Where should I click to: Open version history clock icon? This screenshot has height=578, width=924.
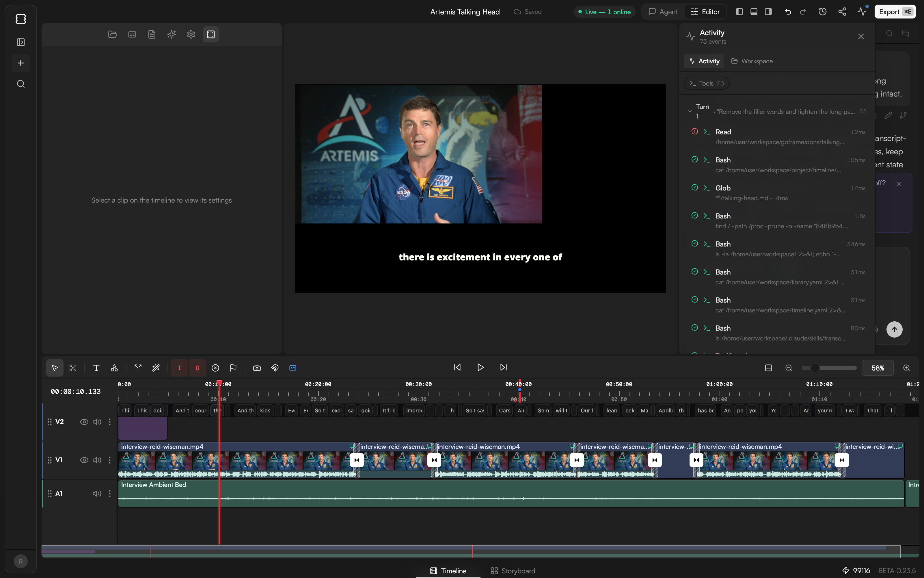[x=822, y=12]
